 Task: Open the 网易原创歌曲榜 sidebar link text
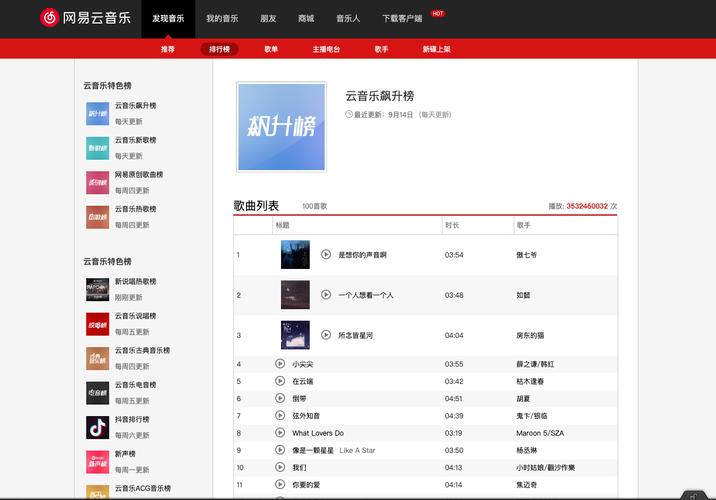click(139, 174)
